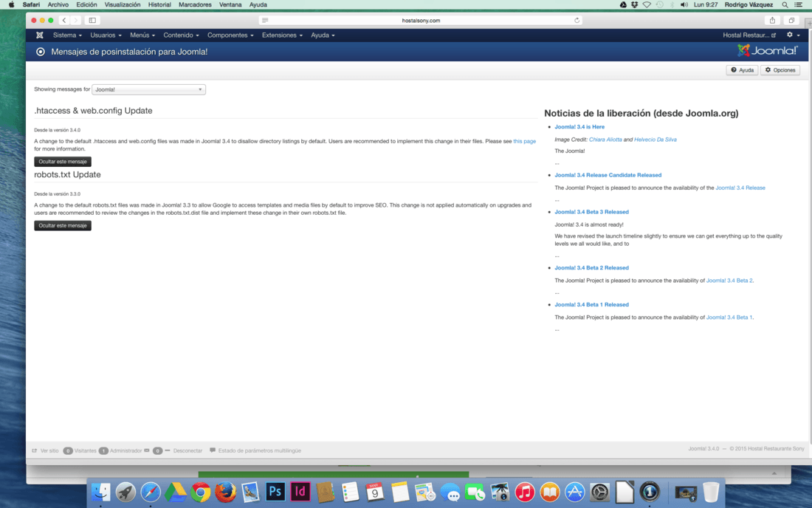
Task: Expand the Usuarios dropdown menu
Action: [106, 35]
